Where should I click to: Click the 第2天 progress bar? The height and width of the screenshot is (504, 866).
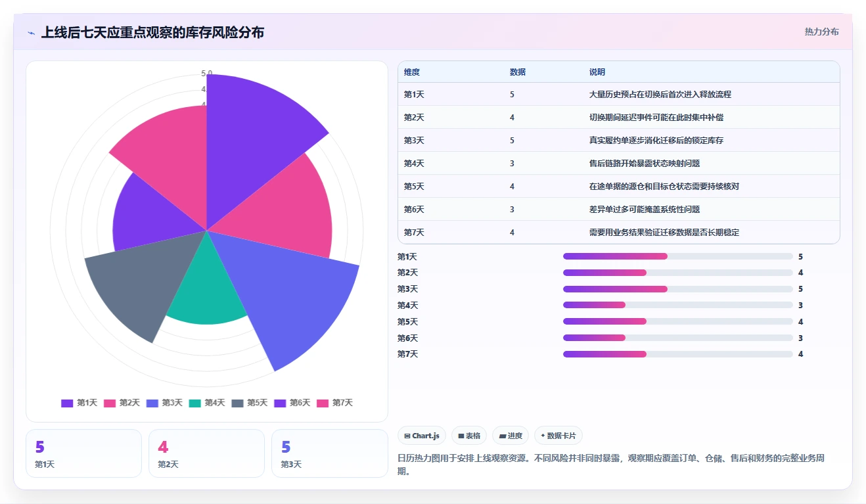(x=678, y=273)
